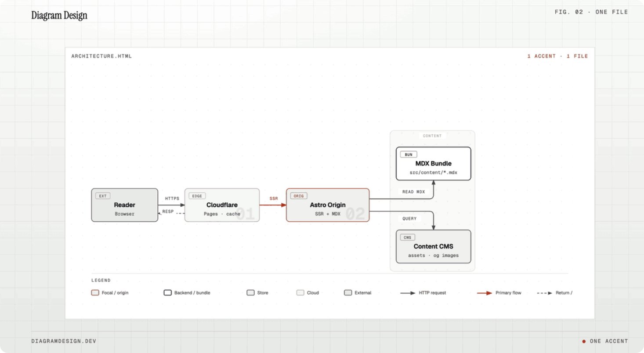
Task: Click the Content CMS node
Action: 434,246
